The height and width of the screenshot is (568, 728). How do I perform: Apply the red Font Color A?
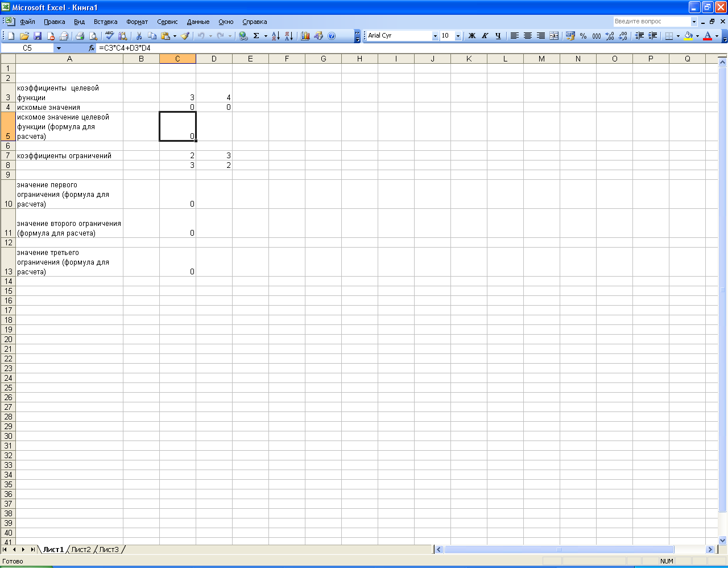click(708, 36)
